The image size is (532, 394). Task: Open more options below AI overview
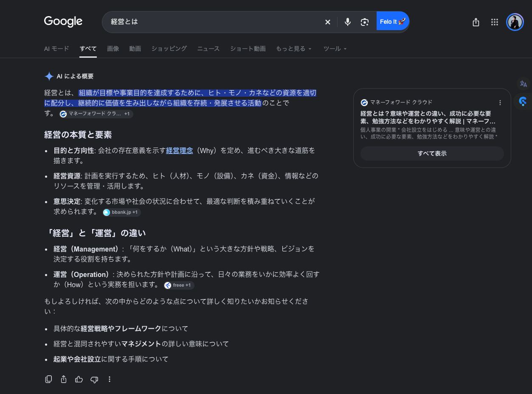110,379
